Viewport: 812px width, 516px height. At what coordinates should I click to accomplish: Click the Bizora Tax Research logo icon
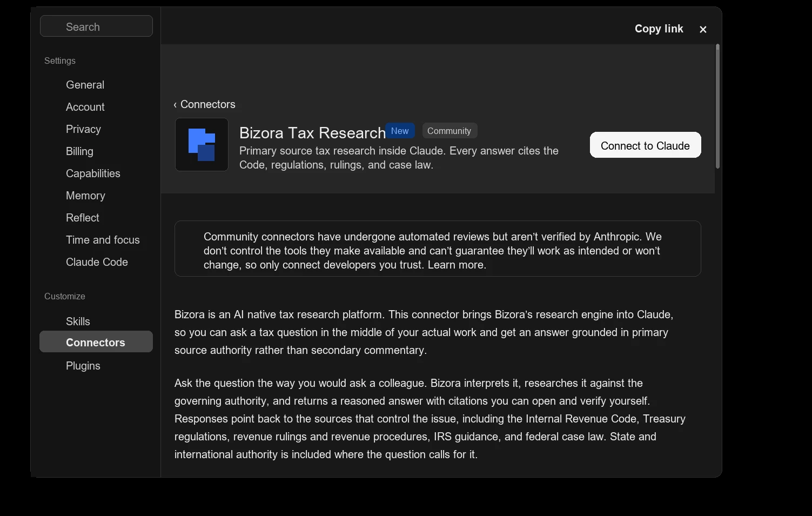202,145
